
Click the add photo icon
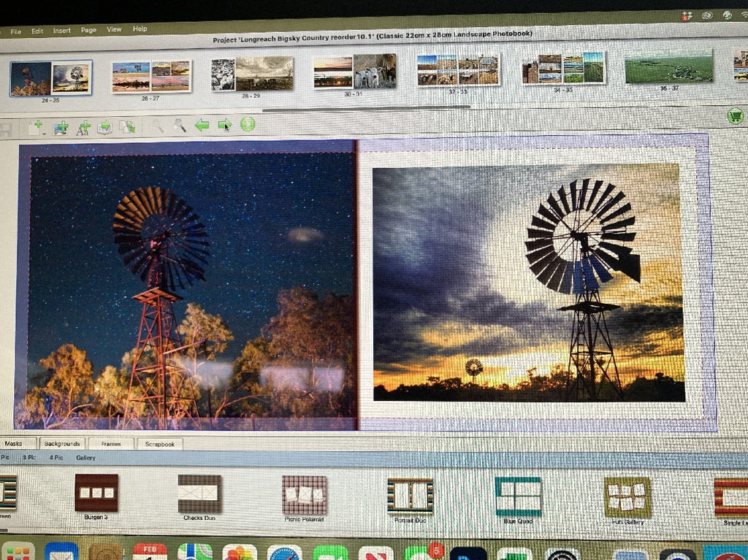[x=61, y=128]
